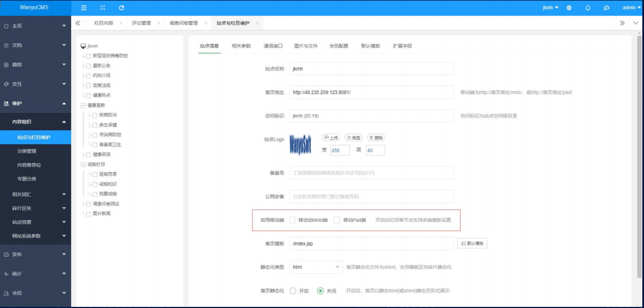Click the 默认模板 button

[x=472, y=244]
